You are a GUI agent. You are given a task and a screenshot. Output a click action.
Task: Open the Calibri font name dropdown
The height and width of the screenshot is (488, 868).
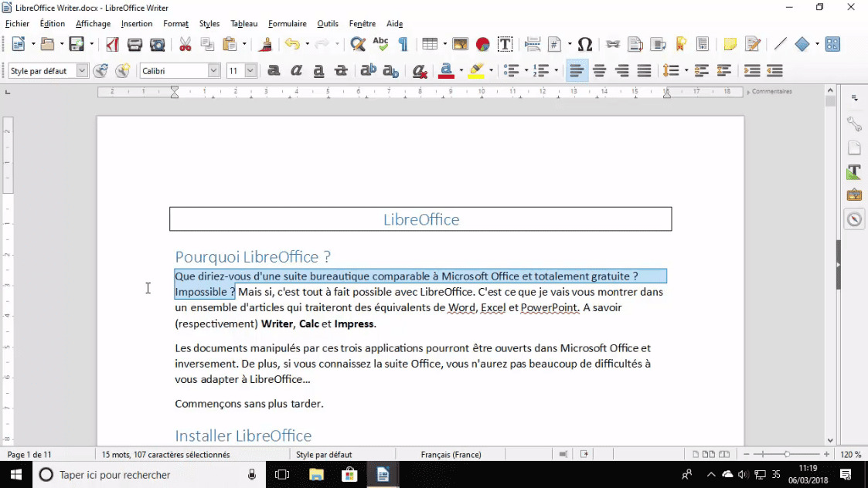pos(213,71)
